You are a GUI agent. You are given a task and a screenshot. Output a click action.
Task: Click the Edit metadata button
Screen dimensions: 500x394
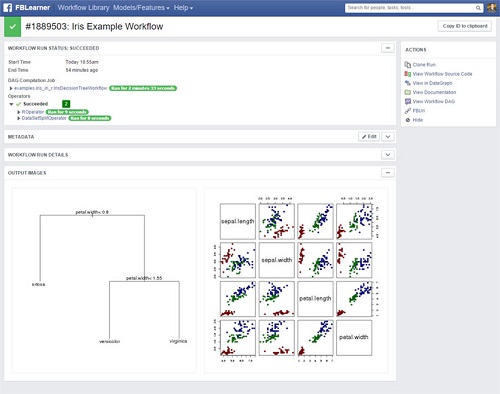point(369,137)
